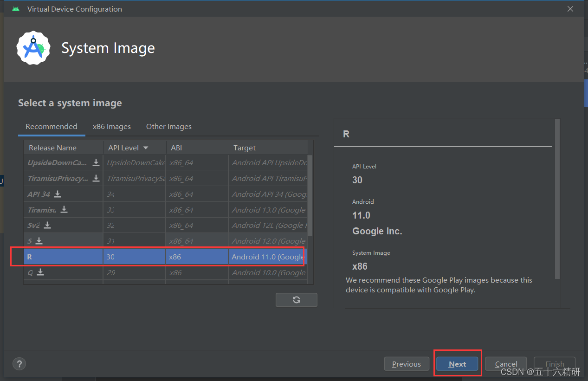Download the Q release image
Image resolution: width=588 pixels, height=381 pixels.
point(41,272)
